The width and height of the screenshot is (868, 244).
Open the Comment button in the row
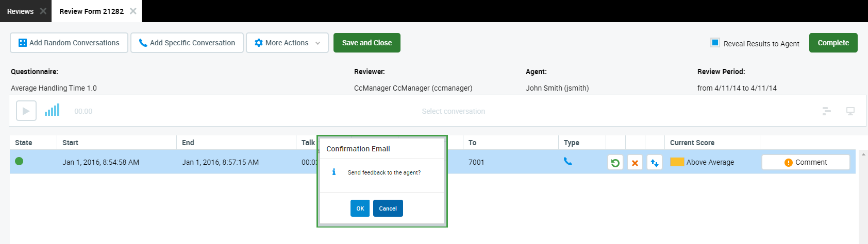tap(805, 162)
